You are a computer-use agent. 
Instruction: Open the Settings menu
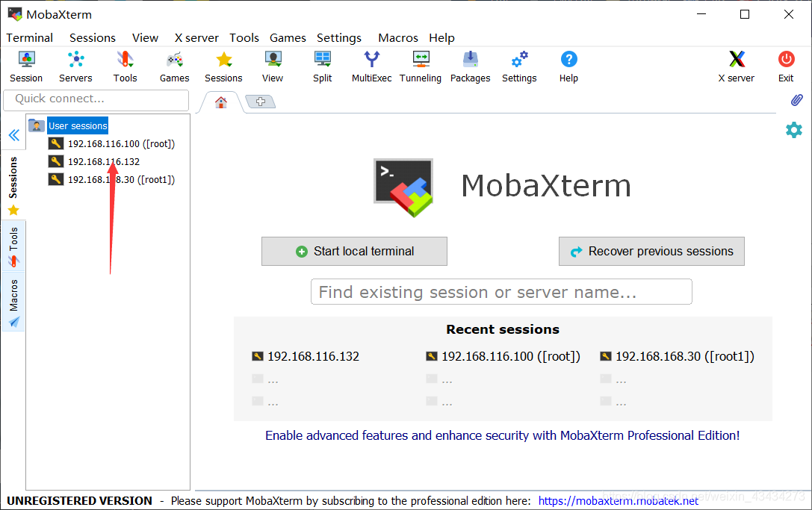point(339,38)
